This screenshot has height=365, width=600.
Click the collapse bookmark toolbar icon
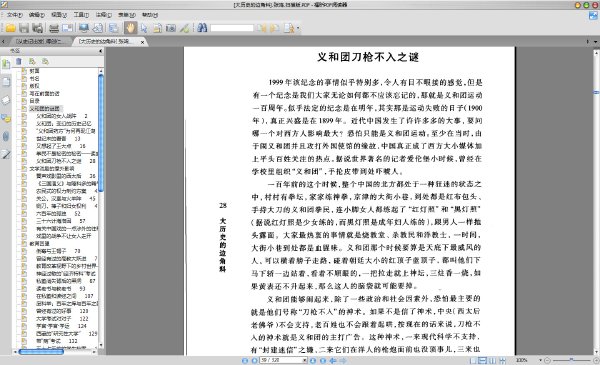pos(45,61)
